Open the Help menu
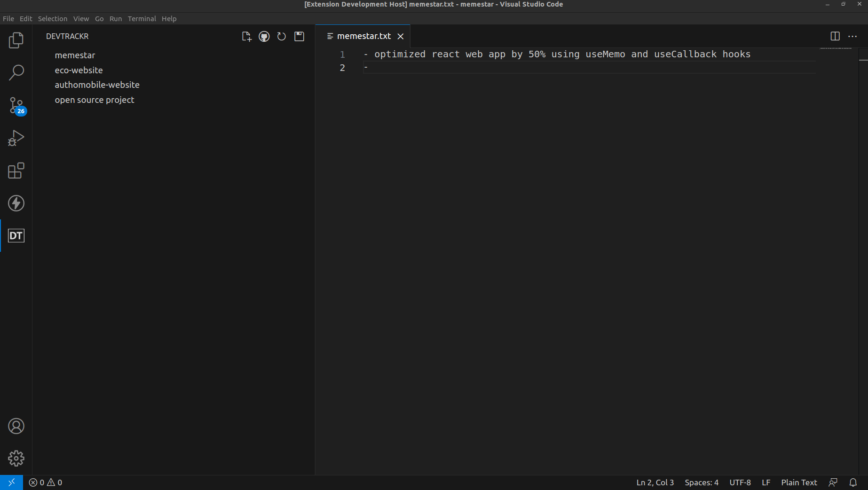 tap(169, 19)
